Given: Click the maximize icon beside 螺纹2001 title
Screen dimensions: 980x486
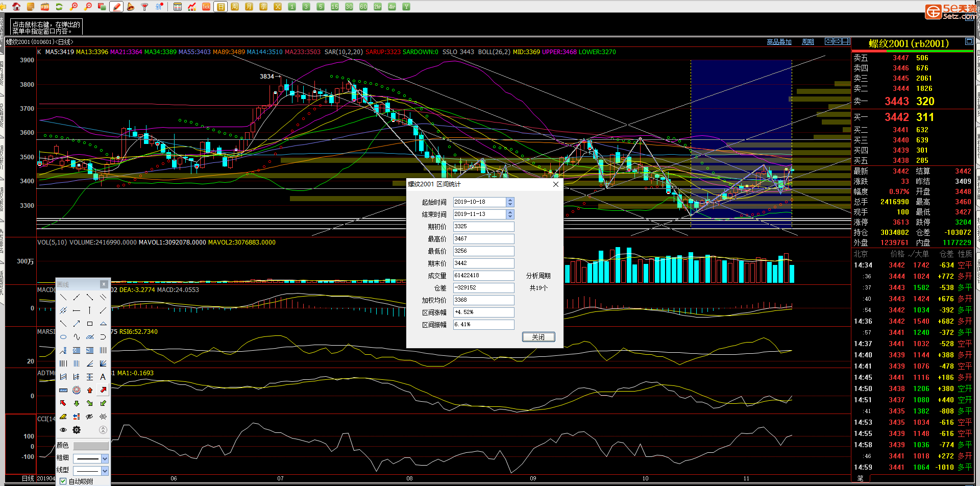Looking at the screenshot, I should 969,41.
